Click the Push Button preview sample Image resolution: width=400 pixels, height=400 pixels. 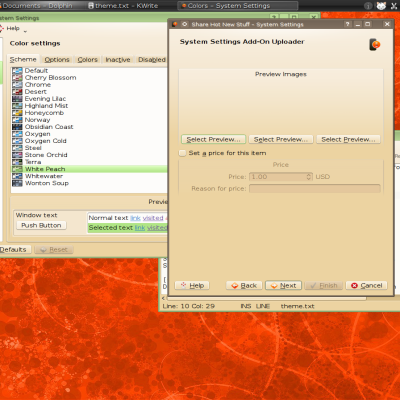click(x=41, y=226)
